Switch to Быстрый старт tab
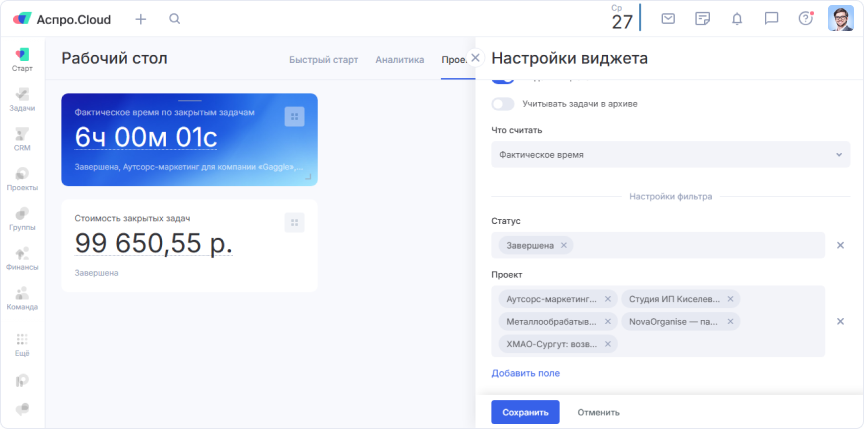The width and height of the screenshot is (864, 429). pos(323,60)
